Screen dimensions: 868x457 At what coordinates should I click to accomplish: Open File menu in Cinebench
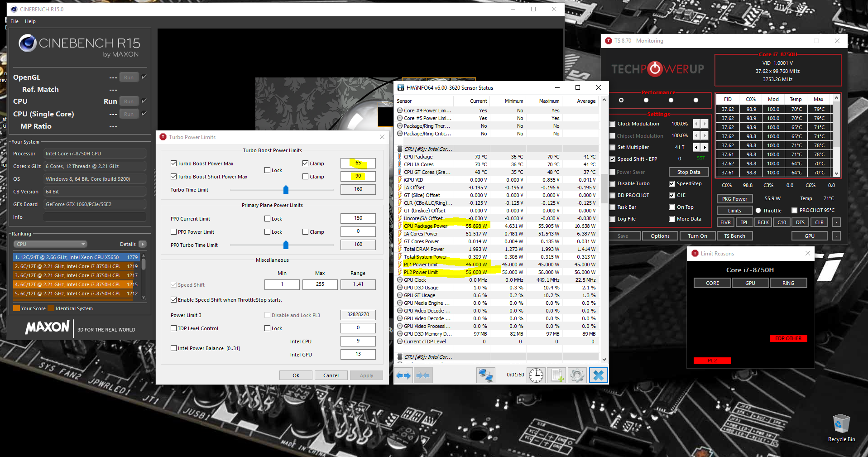(x=14, y=21)
